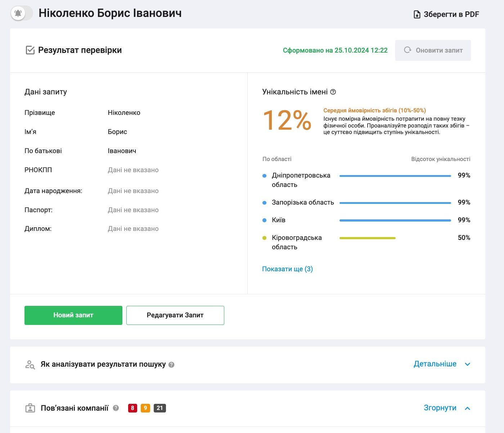Click the page title Ніколенко Борис Іванович

[x=110, y=13]
